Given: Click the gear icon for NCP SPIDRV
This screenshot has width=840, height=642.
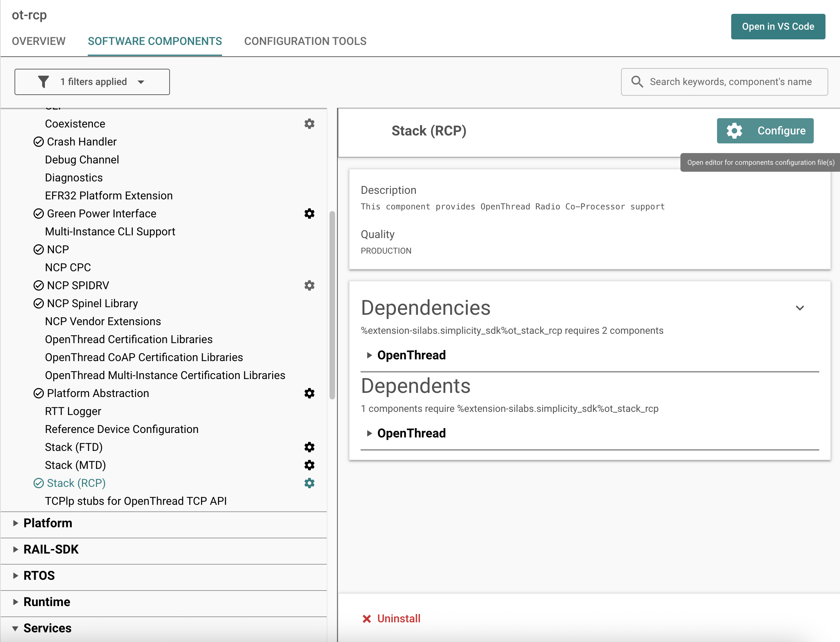Looking at the screenshot, I should (x=309, y=285).
